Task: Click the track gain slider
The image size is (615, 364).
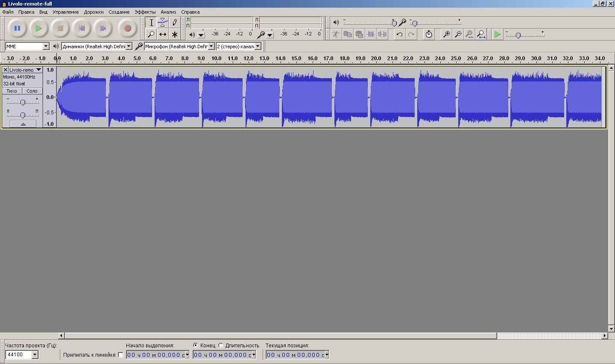Action: pyautogui.click(x=23, y=102)
